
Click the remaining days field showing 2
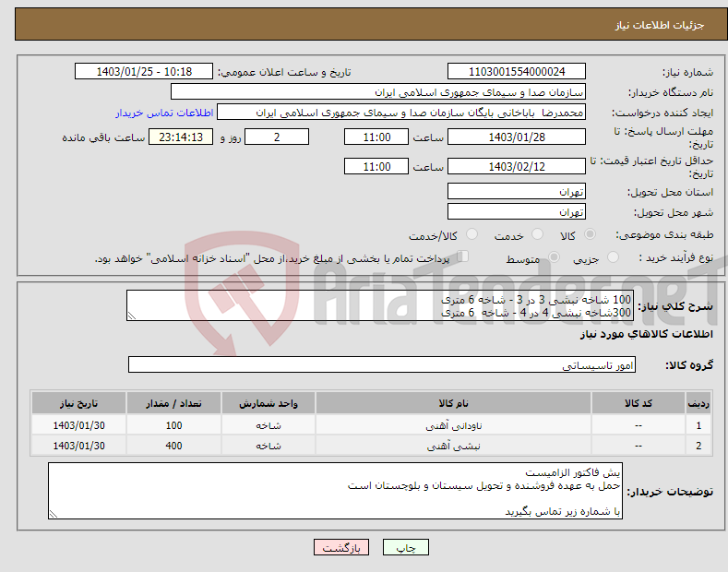point(277,137)
